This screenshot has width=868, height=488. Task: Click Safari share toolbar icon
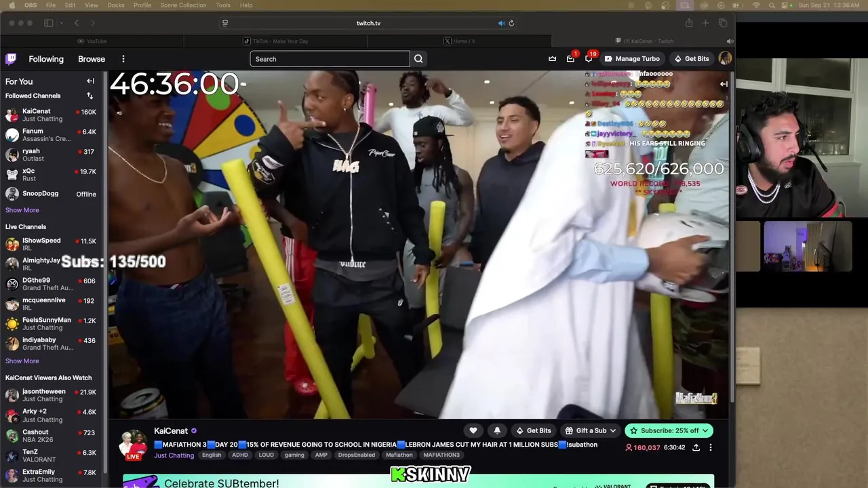[x=689, y=23]
